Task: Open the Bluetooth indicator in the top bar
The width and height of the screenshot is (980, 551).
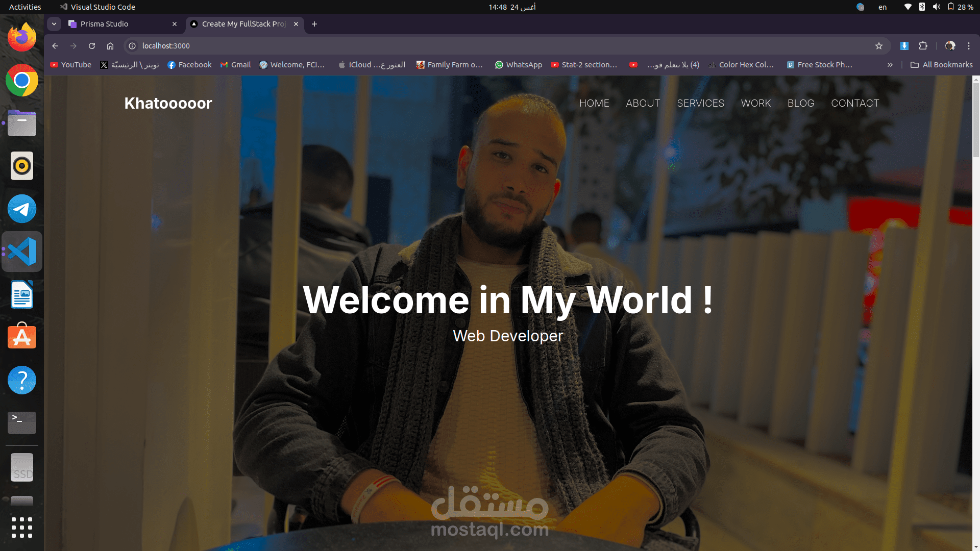Action: [x=922, y=7]
